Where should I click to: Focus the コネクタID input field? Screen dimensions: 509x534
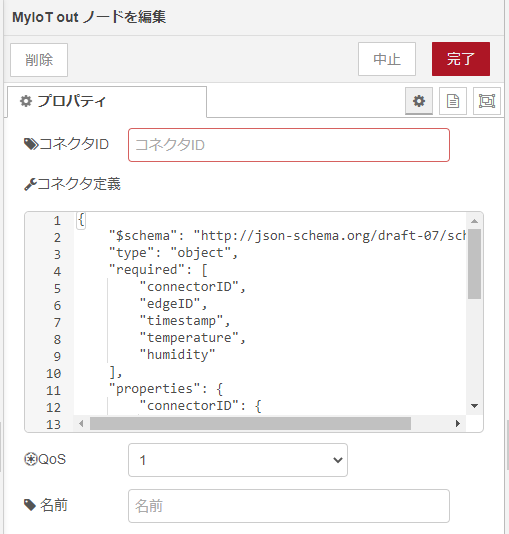click(289, 145)
